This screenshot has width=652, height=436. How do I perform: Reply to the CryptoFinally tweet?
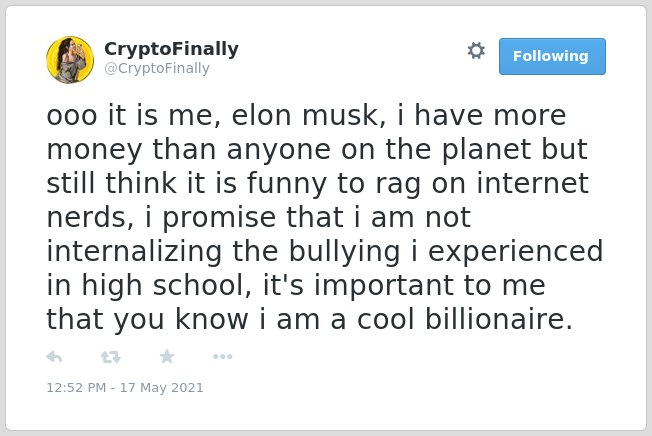coord(54,357)
